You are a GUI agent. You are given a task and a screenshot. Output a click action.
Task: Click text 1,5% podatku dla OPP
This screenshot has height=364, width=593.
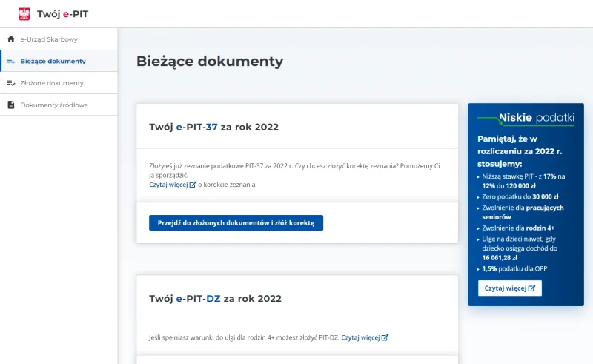[x=514, y=268]
